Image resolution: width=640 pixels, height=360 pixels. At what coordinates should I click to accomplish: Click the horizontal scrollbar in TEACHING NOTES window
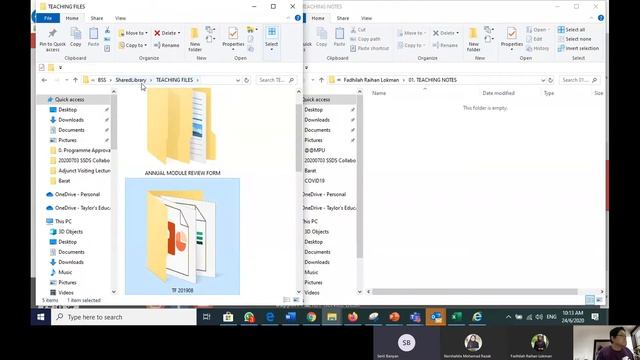coord(475,292)
